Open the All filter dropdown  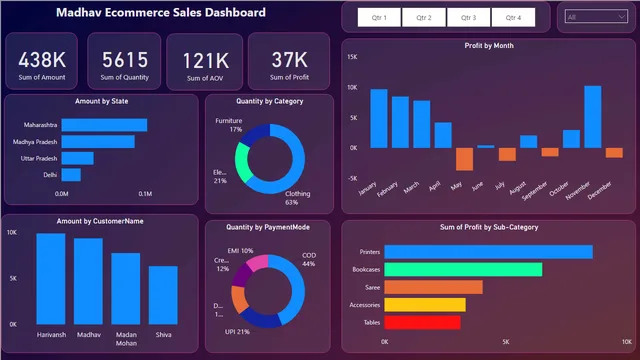596,17
